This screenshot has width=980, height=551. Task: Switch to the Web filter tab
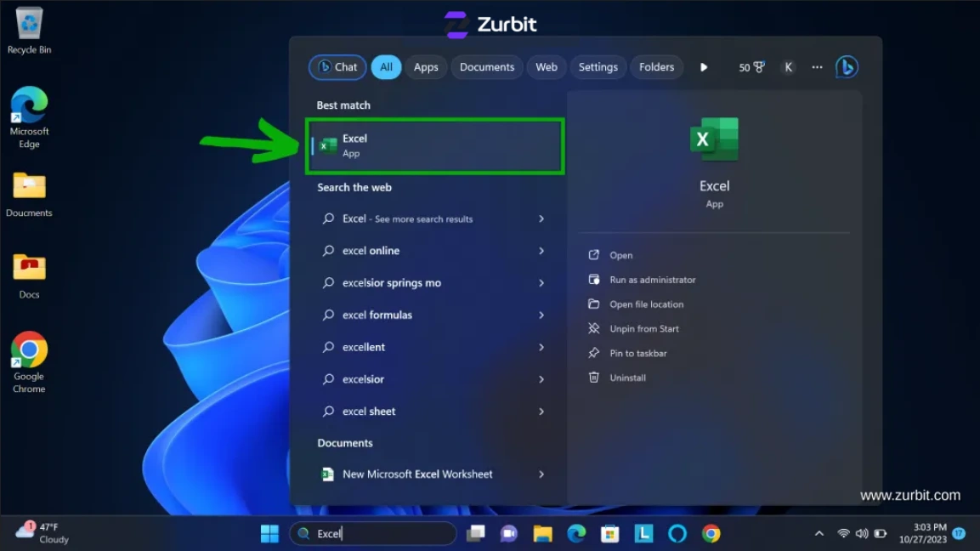(547, 67)
